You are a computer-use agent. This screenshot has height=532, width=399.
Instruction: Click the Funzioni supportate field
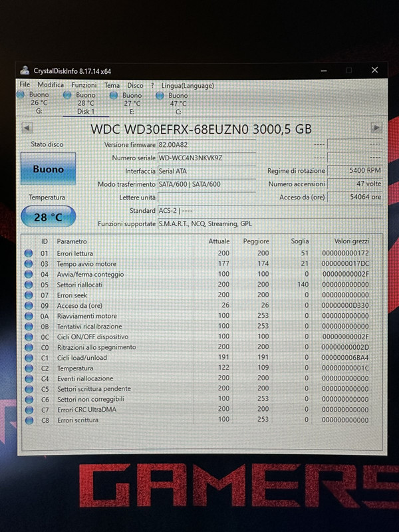[x=270, y=224]
